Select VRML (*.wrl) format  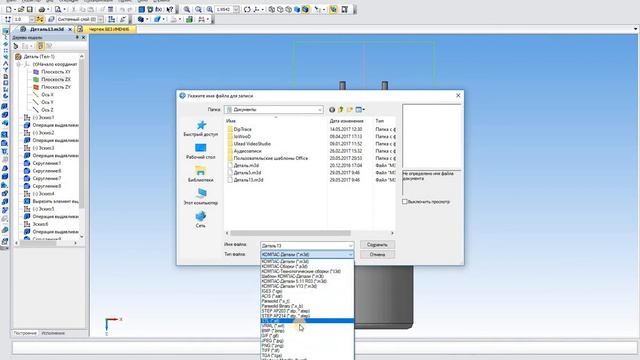307,326
